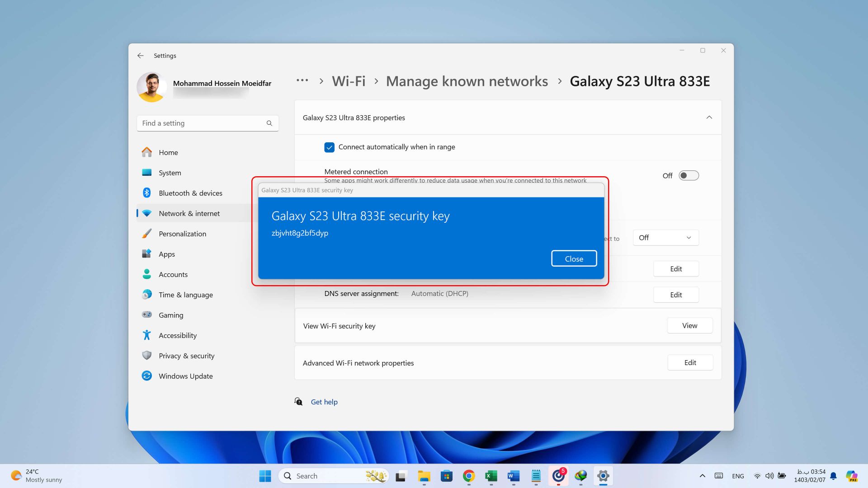Click Edit for Advanced Wi-Fi network properties

tap(690, 362)
